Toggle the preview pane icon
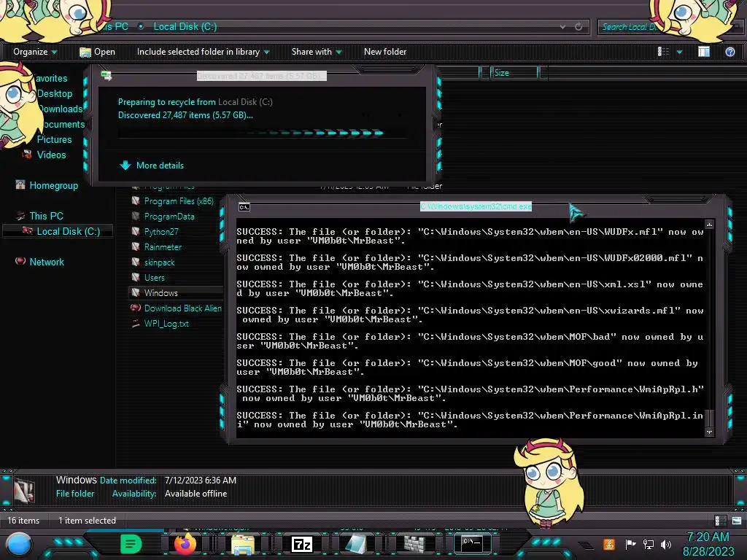Screen dimensions: 747x560 704,52
